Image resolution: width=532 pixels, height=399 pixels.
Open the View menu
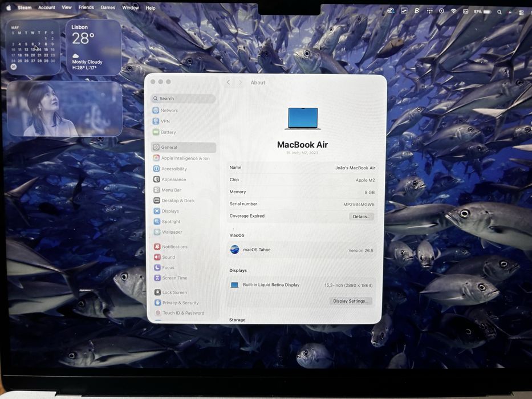pyautogui.click(x=67, y=7)
